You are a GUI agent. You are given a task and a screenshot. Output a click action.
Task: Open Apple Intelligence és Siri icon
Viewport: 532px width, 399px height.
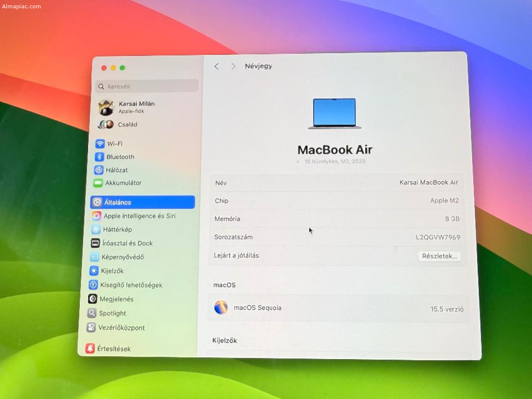pyautogui.click(x=96, y=216)
